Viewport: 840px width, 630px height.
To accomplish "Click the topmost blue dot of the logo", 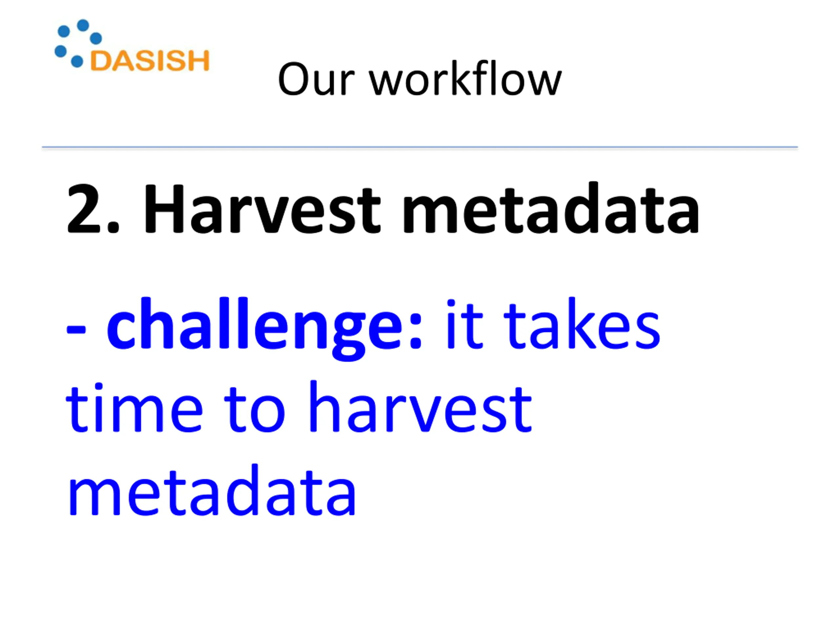I will 83,25.
